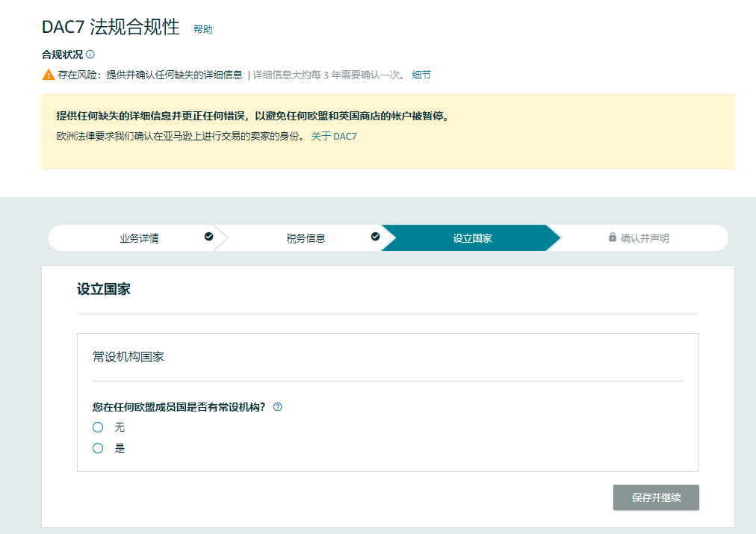
Task: Select the active 设立国家 step
Action: [472, 238]
